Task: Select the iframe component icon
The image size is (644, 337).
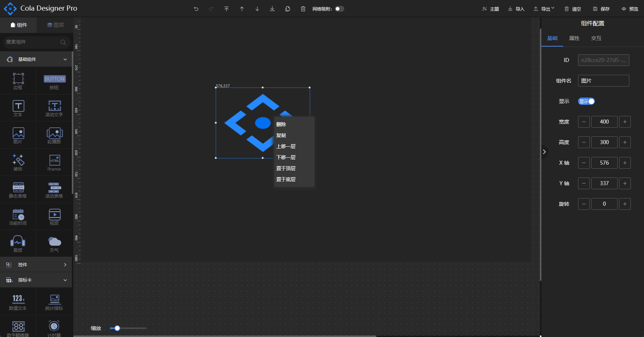Action: [x=54, y=162]
